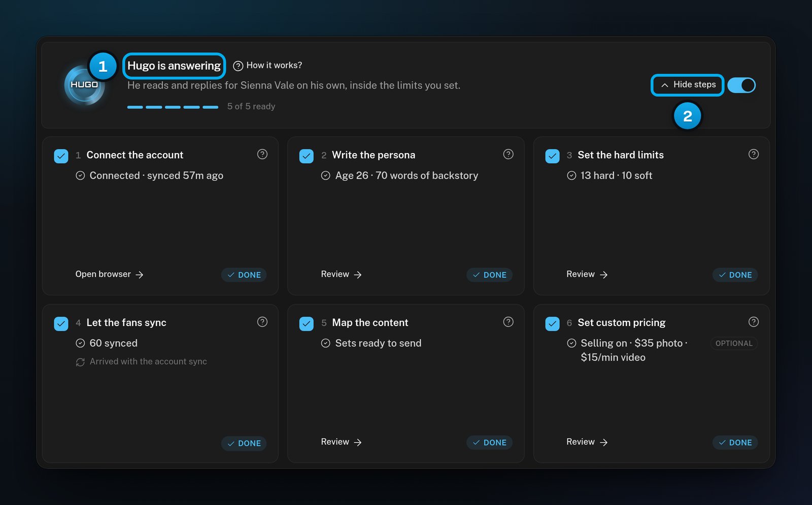Open help icon on Set custom pricing card
This screenshot has width=812, height=505.
coord(754,322)
